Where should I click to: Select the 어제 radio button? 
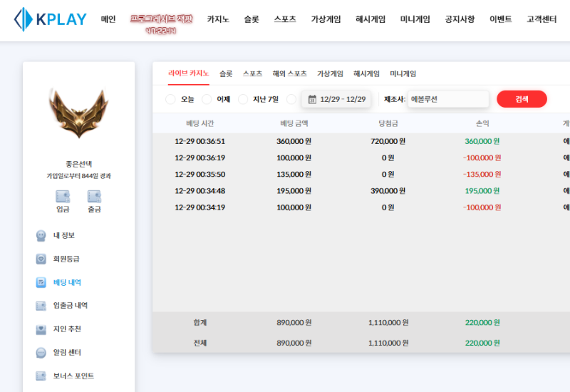207,99
